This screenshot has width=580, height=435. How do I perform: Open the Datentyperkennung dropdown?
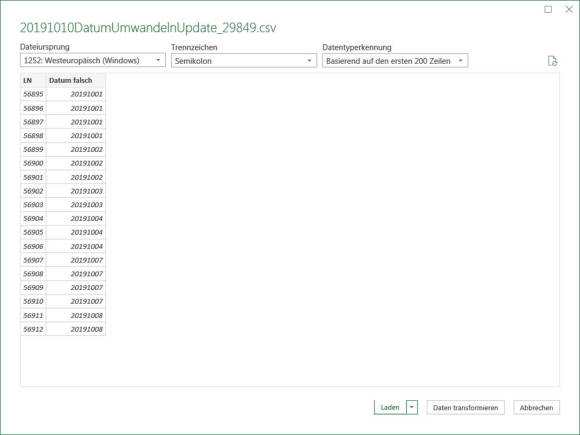point(395,61)
